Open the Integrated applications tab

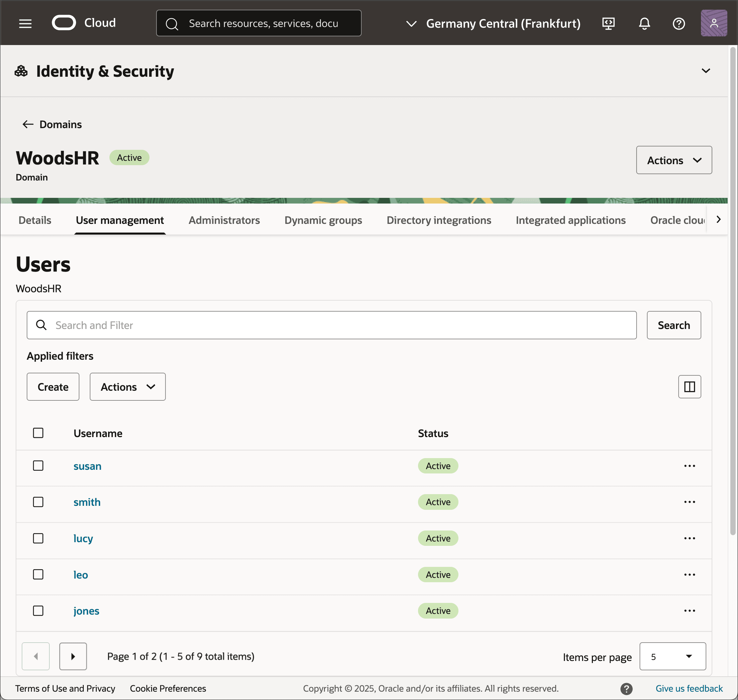tap(571, 220)
